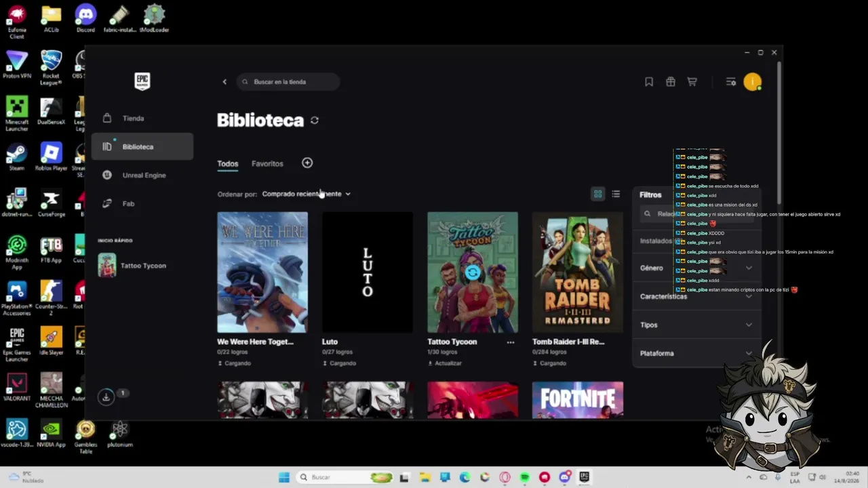Open File Explorer from the taskbar
868x488 pixels.
[x=425, y=477]
